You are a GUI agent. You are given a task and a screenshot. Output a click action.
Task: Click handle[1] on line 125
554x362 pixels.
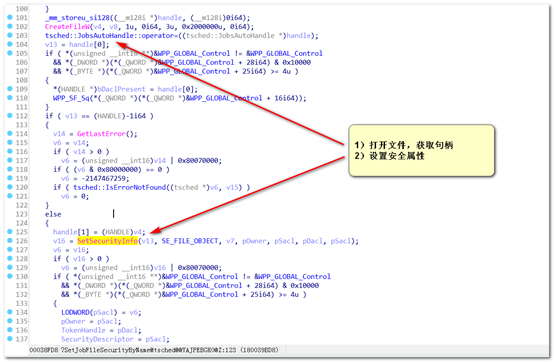click(71, 232)
